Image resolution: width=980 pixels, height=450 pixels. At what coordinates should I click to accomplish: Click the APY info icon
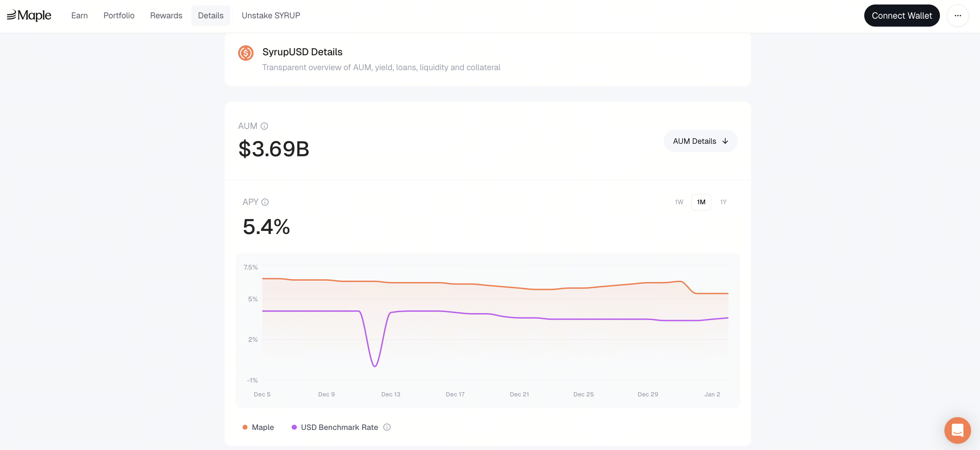pos(265,202)
